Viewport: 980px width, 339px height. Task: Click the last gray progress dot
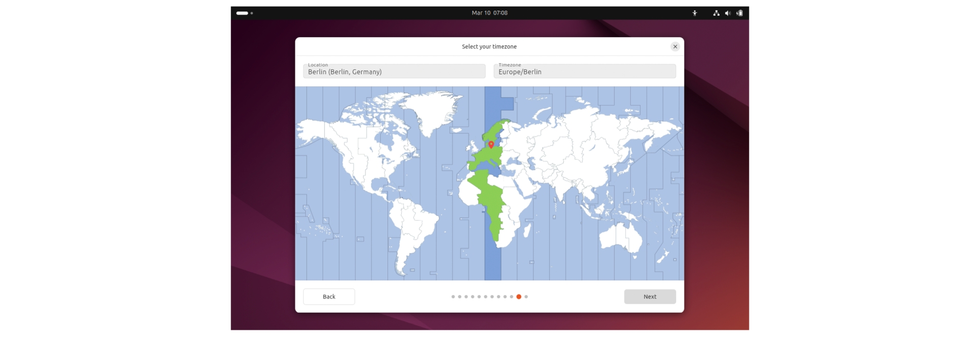pos(526,297)
